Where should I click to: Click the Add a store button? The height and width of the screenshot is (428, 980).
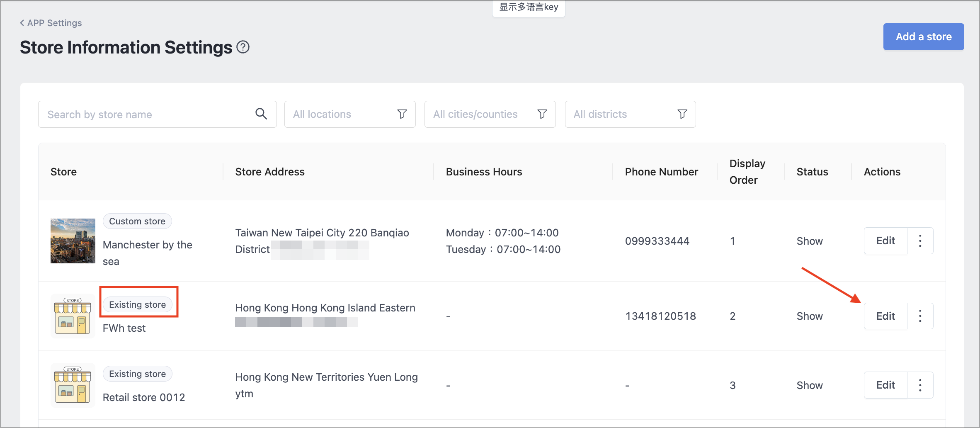coord(923,36)
